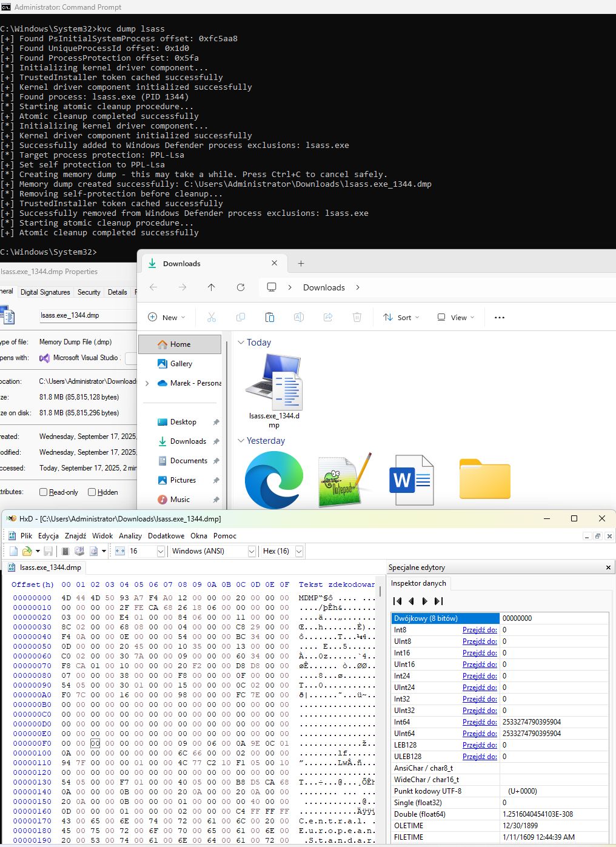Enable the Read-only attribute checkbox
The image size is (616, 847).
click(44, 492)
